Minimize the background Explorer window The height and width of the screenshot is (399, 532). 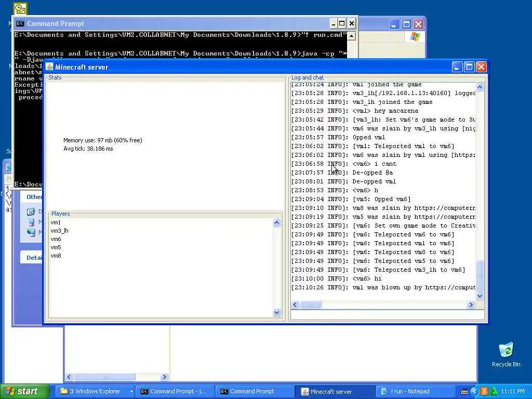(x=394, y=24)
